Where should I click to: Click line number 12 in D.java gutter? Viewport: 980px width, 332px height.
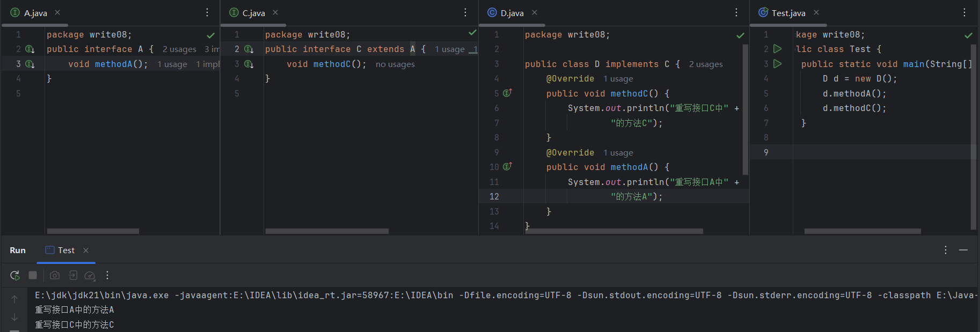494,196
